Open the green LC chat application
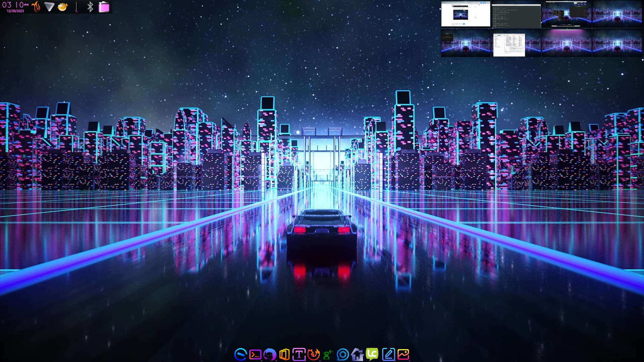644x362 pixels. pyautogui.click(x=372, y=354)
